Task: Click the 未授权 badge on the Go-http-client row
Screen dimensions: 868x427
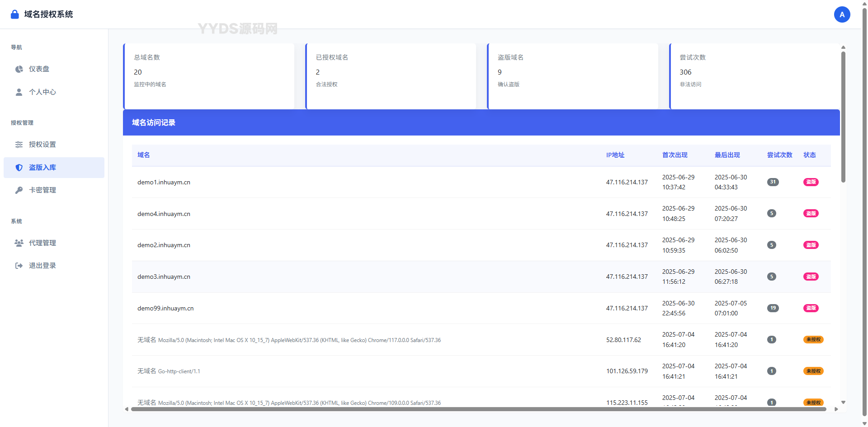Action: [x=813, y=371]
